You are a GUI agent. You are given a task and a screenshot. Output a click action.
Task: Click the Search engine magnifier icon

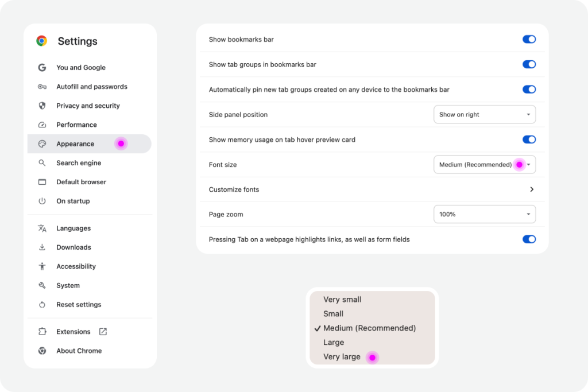42,163
